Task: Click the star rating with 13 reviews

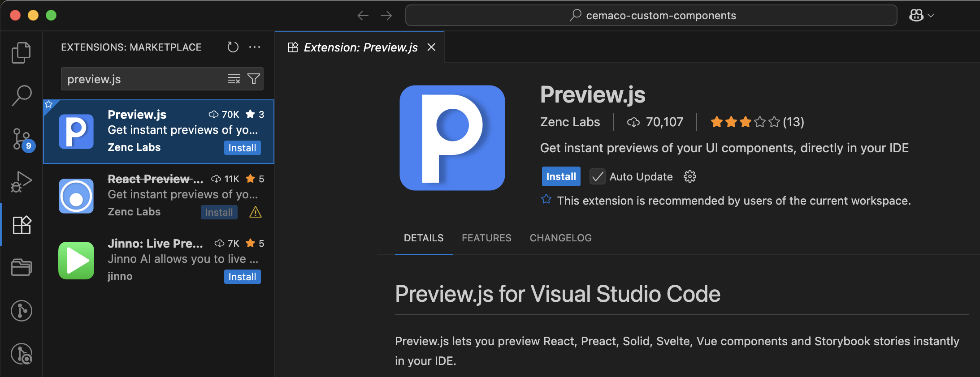Action: click(x=757, y=122)
